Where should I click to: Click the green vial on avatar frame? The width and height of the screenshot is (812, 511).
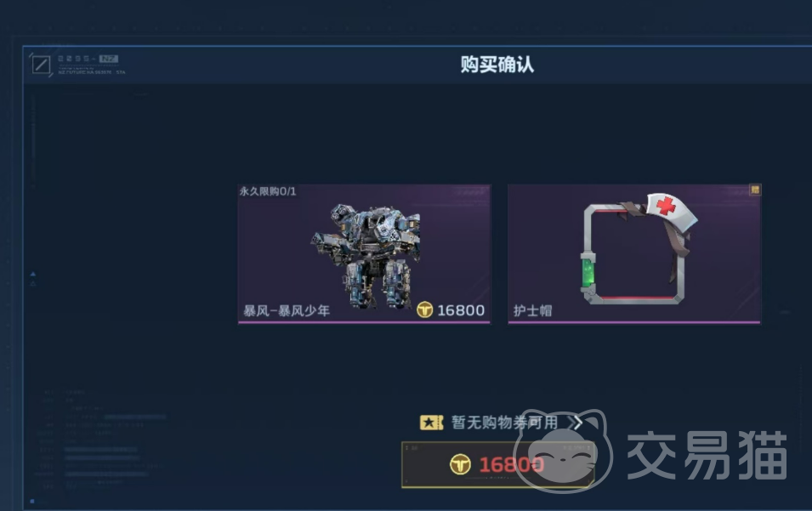click(588, 273)
